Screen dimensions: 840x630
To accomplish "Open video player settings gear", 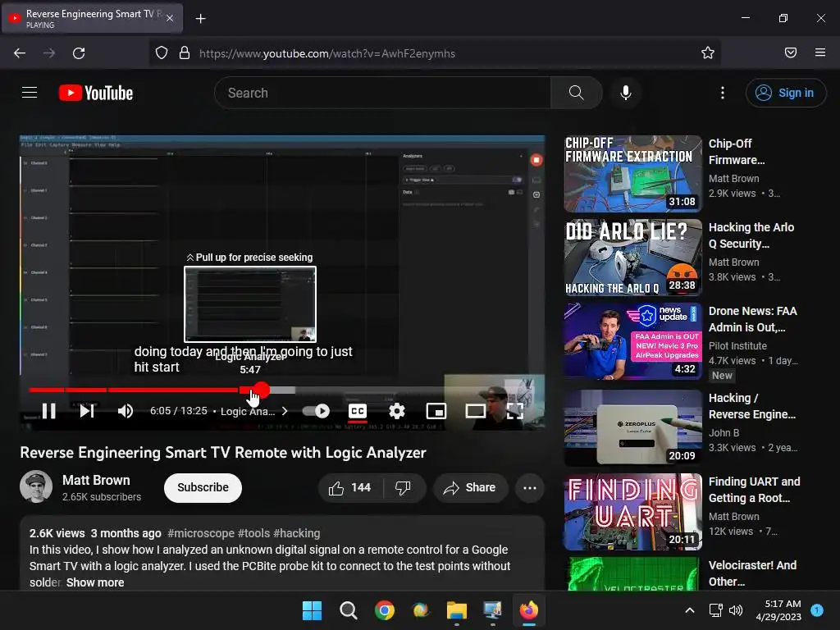I will pos(396,411).
